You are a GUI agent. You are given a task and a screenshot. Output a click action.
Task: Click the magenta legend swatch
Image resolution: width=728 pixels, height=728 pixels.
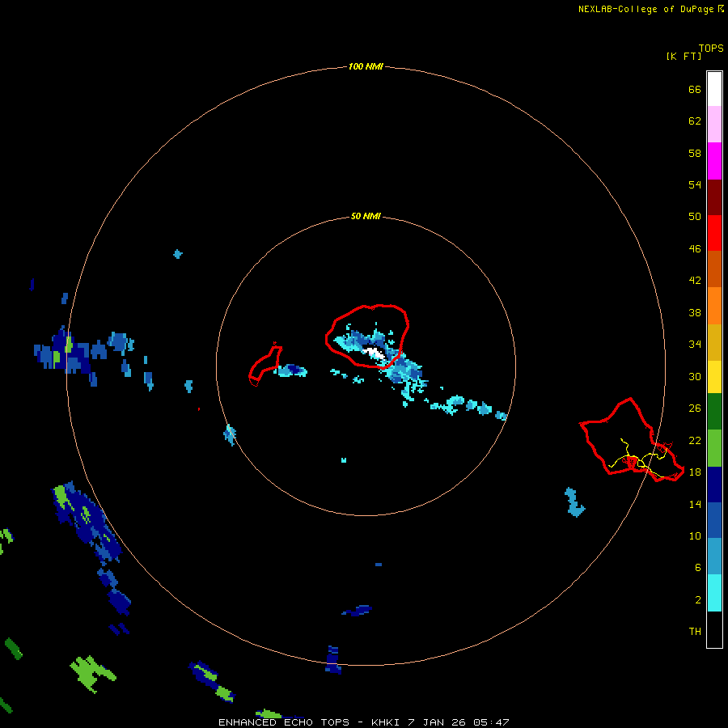tap(714, 161)
